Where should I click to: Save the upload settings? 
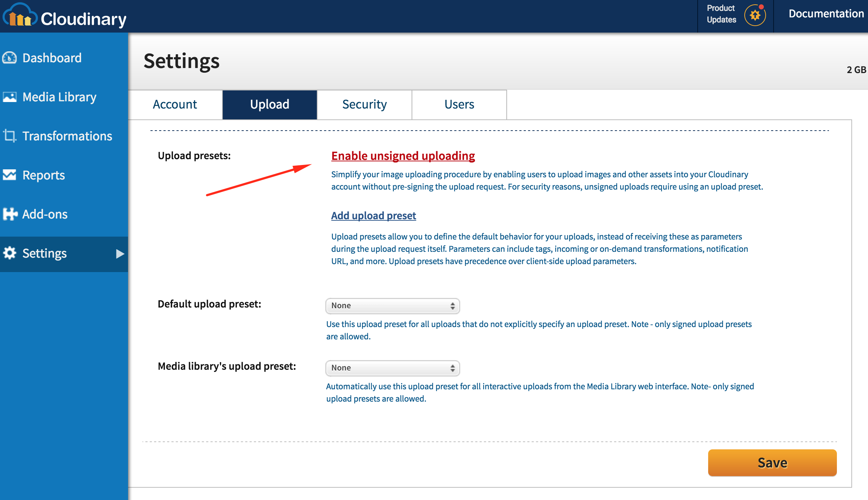point(772,463)
